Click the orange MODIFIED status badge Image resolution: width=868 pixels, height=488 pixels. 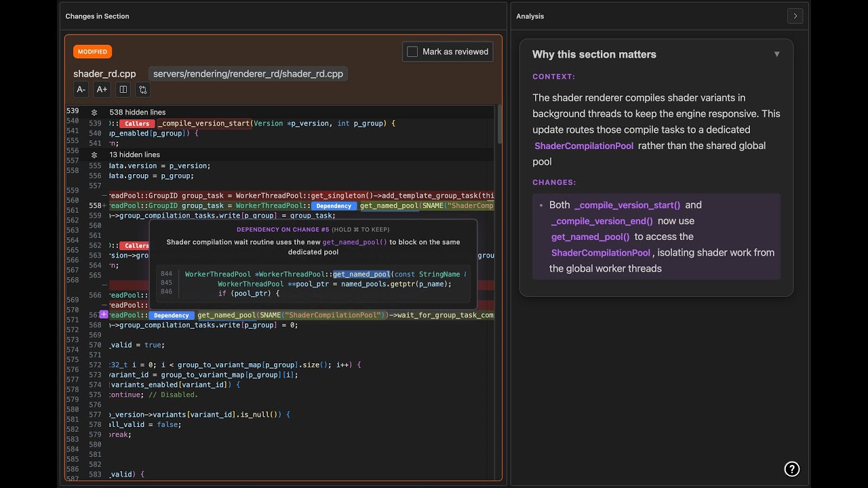(92, 52)
